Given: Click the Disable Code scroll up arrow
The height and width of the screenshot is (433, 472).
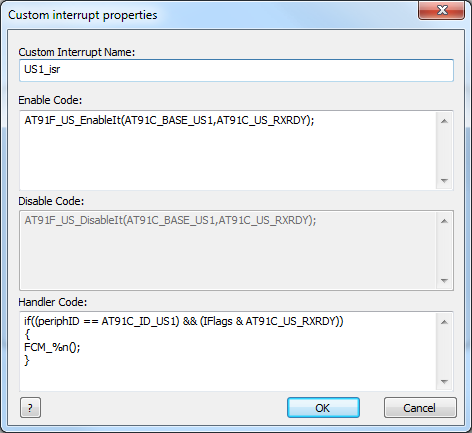Looking at the screenshot, I should pyautogui.click(x=444, y=221).
